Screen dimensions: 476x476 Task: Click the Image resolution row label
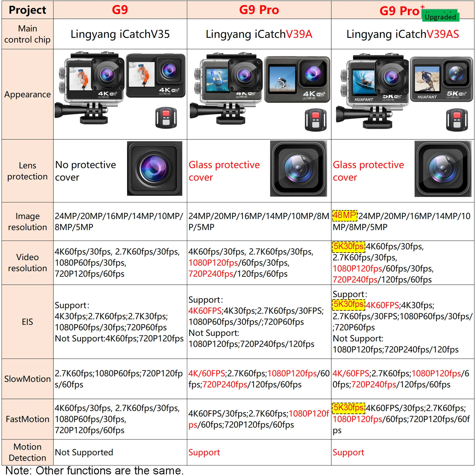click(x=27, y=221)
